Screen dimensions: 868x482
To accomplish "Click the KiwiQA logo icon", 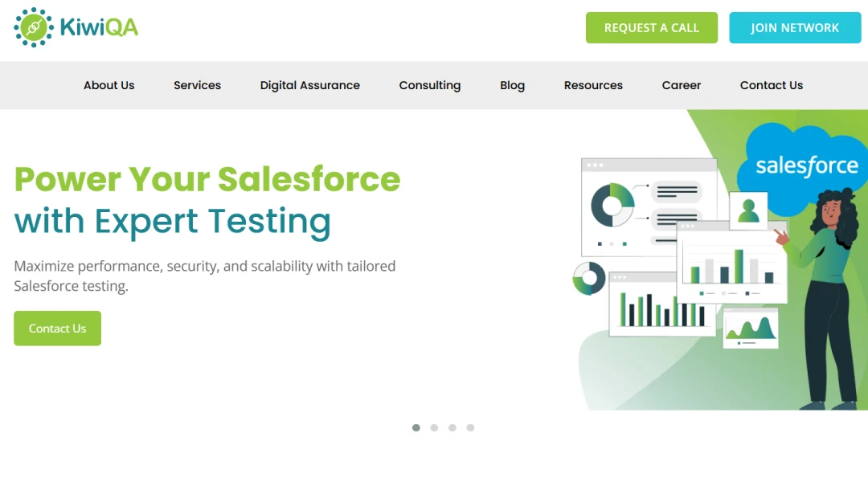I will 34,27.
